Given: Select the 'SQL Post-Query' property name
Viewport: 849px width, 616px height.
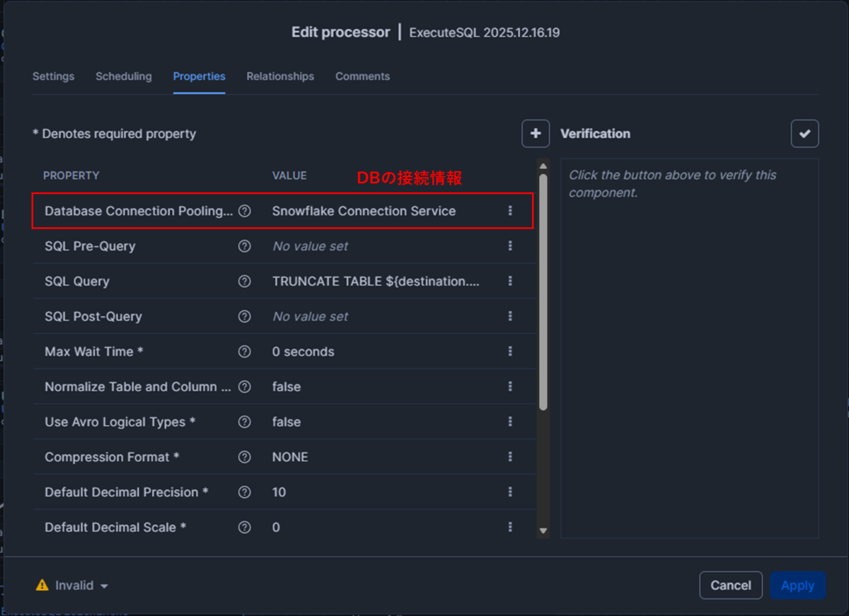Looking at the screenshot, I should [93, 316].
